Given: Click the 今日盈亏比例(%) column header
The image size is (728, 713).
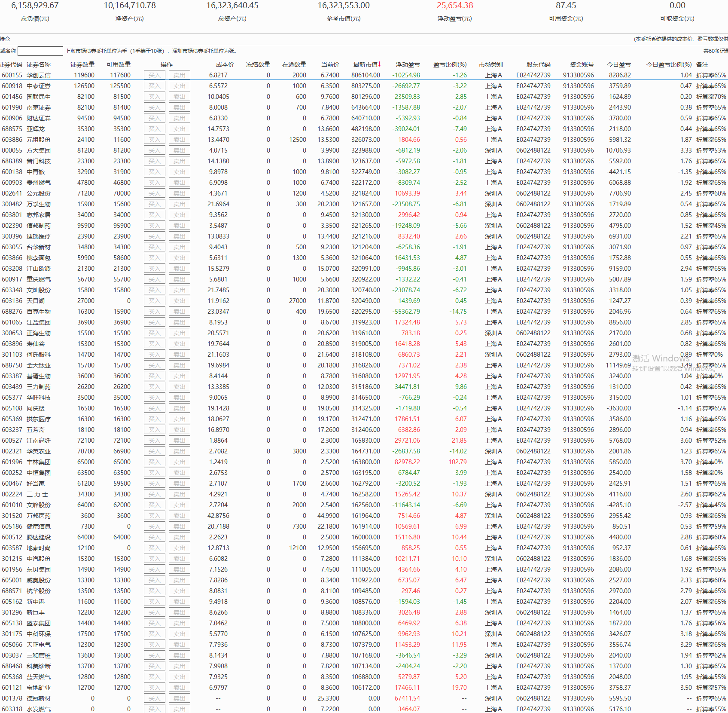Looking at the screenshot, I should click(669, 64).
